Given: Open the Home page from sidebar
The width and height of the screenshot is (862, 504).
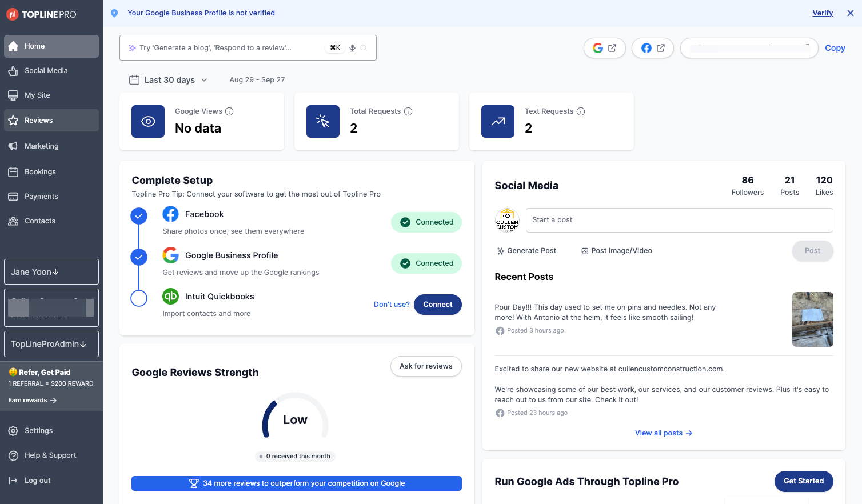Looking at the screenshot, I should [x=51, y=46].
